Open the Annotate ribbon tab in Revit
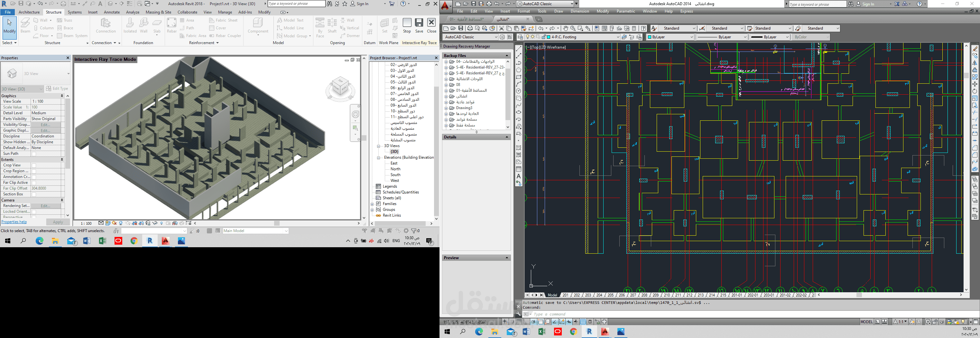The image size is (980, 338). click(112, 12)
